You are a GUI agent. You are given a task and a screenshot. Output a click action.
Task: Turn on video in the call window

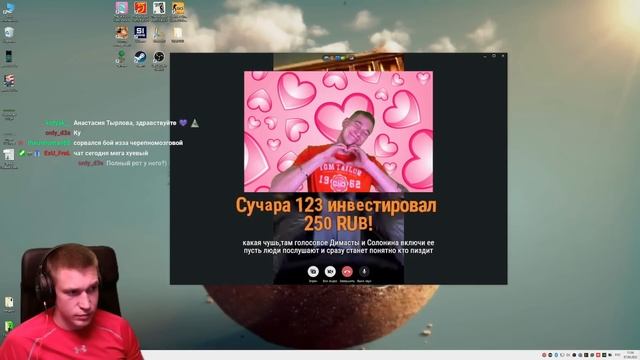(330, 271)
